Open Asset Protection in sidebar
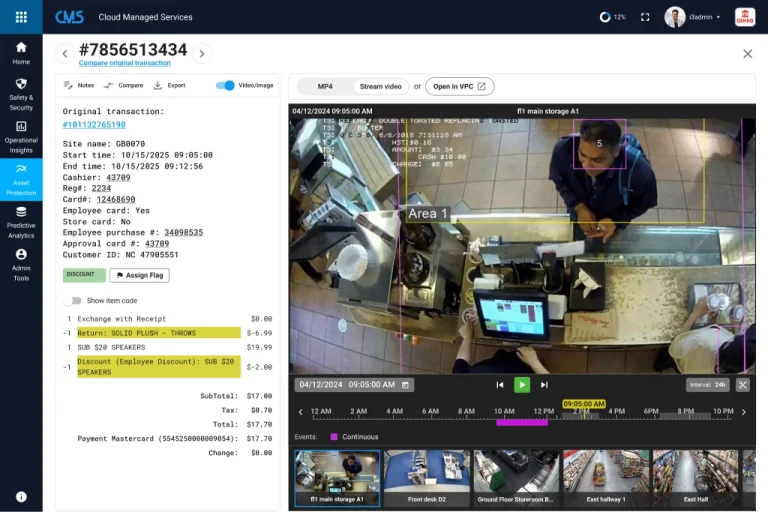The image size is (768, 512). click(x=21, y=179)
